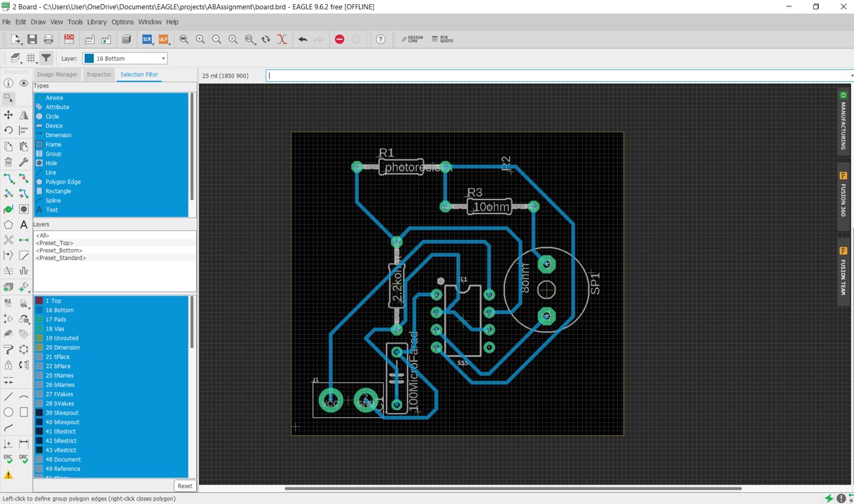The image size is (854, 504).
Task: Pick the Polygon drawing tool
Action: (8, 225)
